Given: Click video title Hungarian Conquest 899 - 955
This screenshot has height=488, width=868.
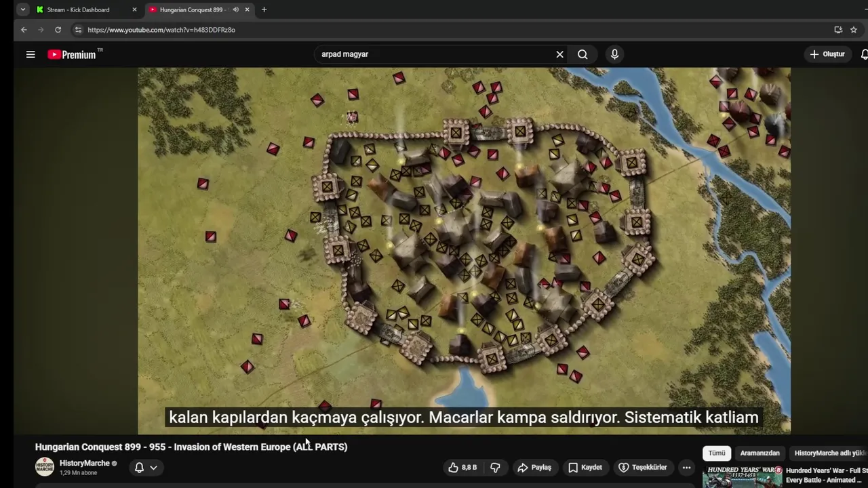Looking at the screenshot, I should pos(191,447).
